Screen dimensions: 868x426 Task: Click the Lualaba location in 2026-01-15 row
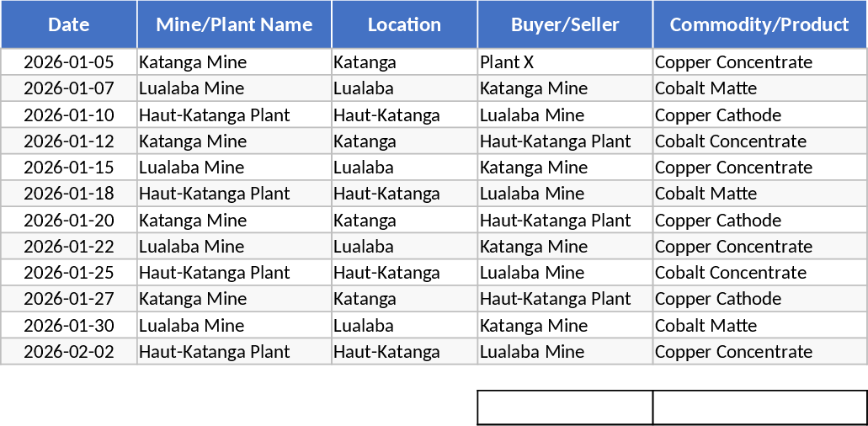tap(404, 168)
